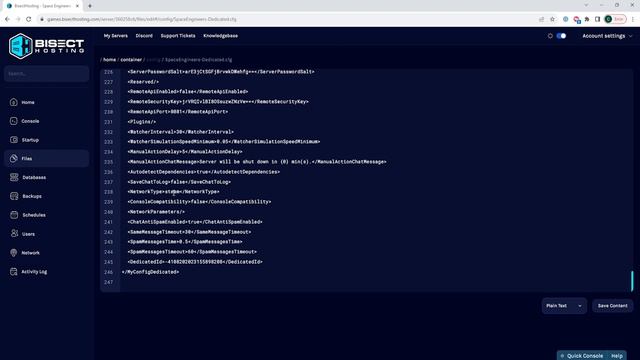640x360 pixels.
Task: Select the Files sidebar icon
Action: pyautogui.click(x=14, y=158)
